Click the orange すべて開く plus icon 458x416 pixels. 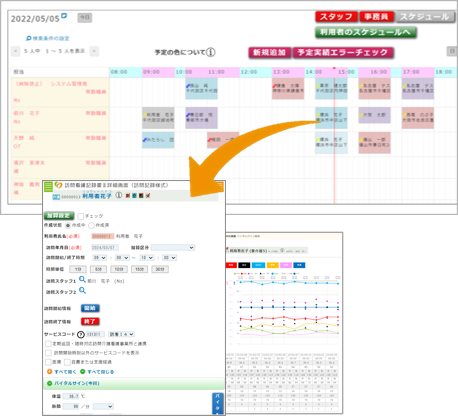tap(50, 371)
